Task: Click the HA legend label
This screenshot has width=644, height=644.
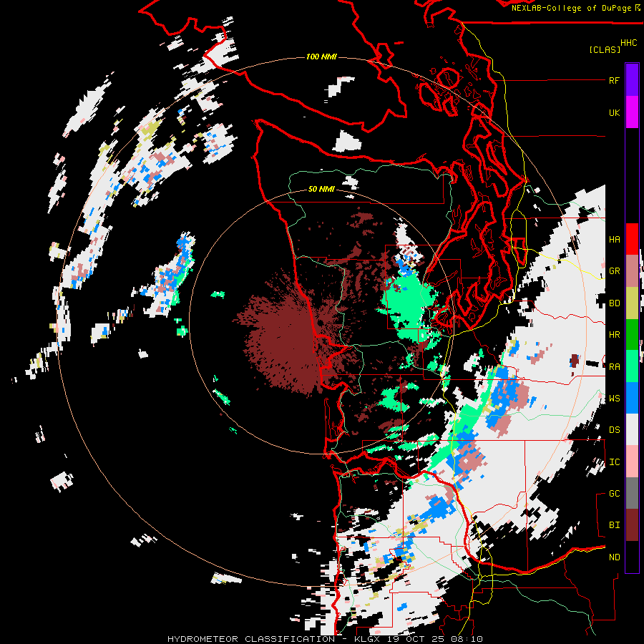Action: click(x=614, y=239)
